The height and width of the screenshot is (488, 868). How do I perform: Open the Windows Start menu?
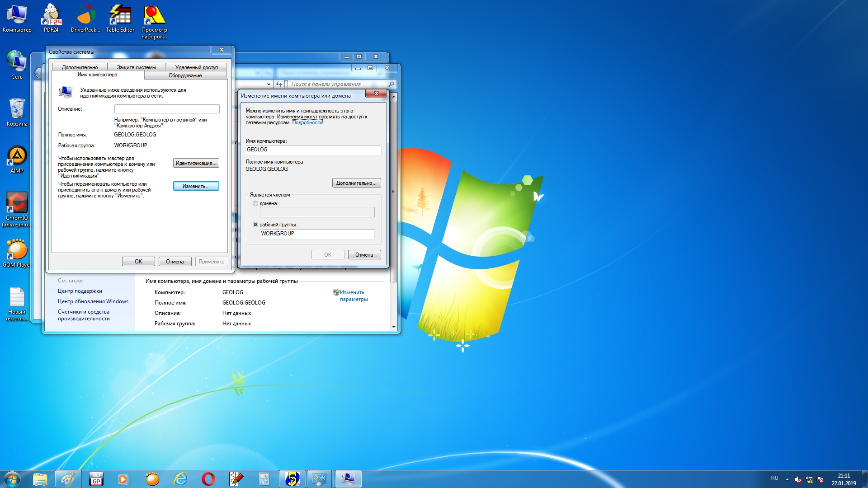pyautogui.click(x=12, y=479)
